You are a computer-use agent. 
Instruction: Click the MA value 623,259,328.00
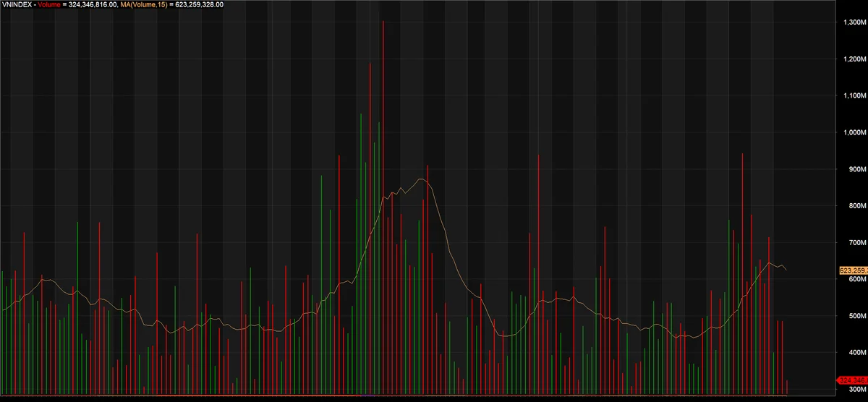200,4
